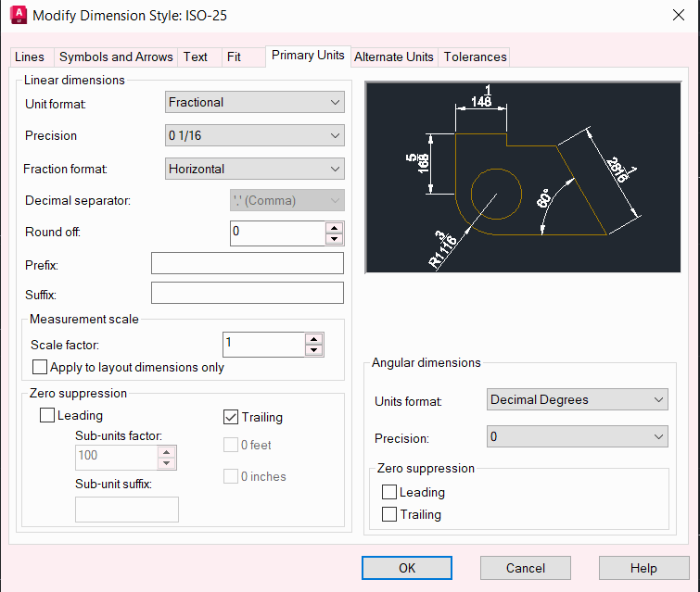Toggle linear Leading zero suppression checkbox

tap(47, 415)
